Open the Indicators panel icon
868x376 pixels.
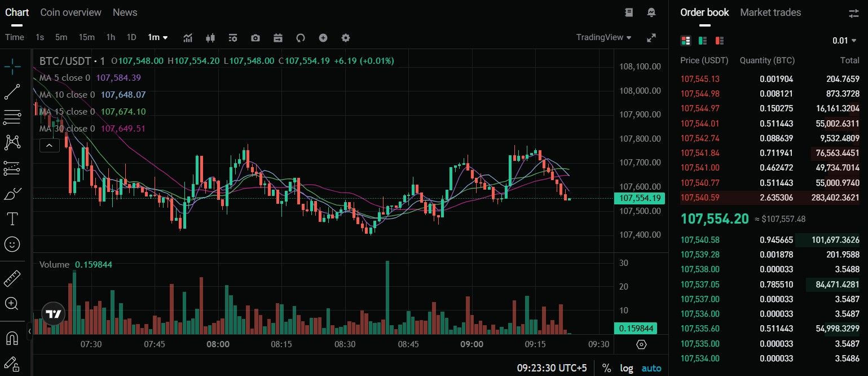click(x=187, y=37)
